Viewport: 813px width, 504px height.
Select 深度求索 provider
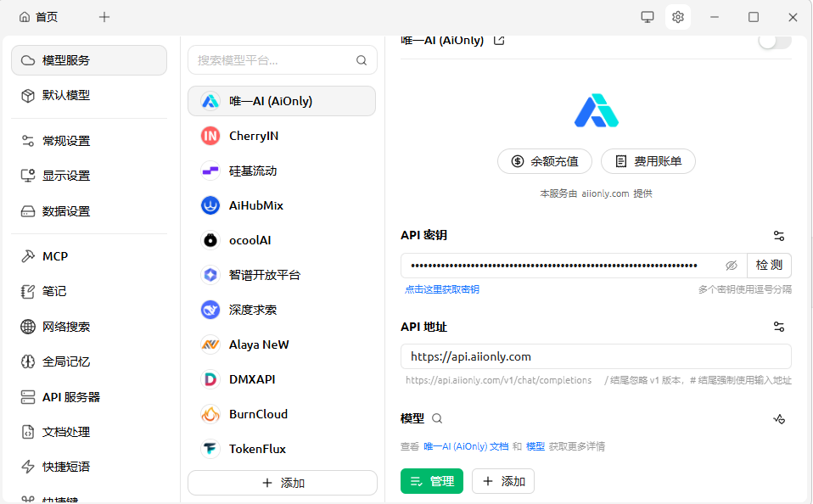(x=282, y=310)
